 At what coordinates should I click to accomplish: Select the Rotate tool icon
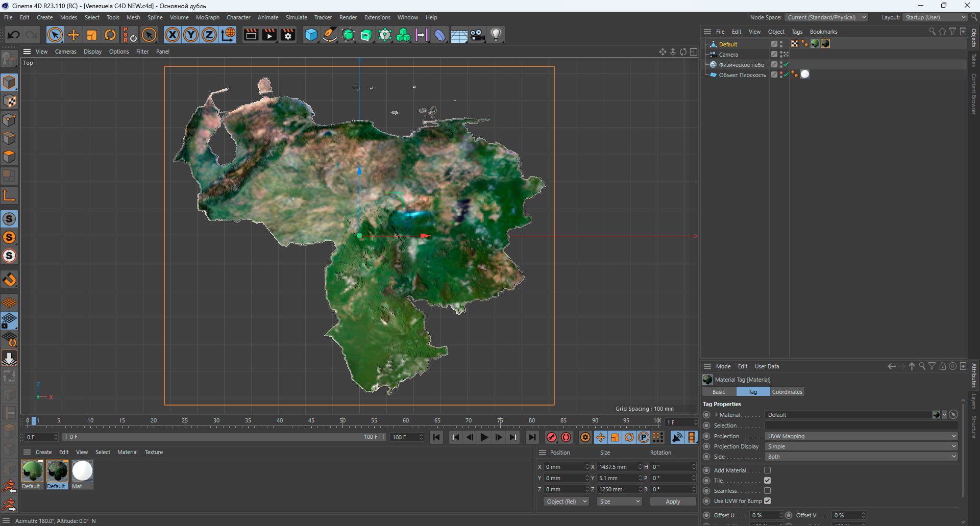(x=110, y=35)
